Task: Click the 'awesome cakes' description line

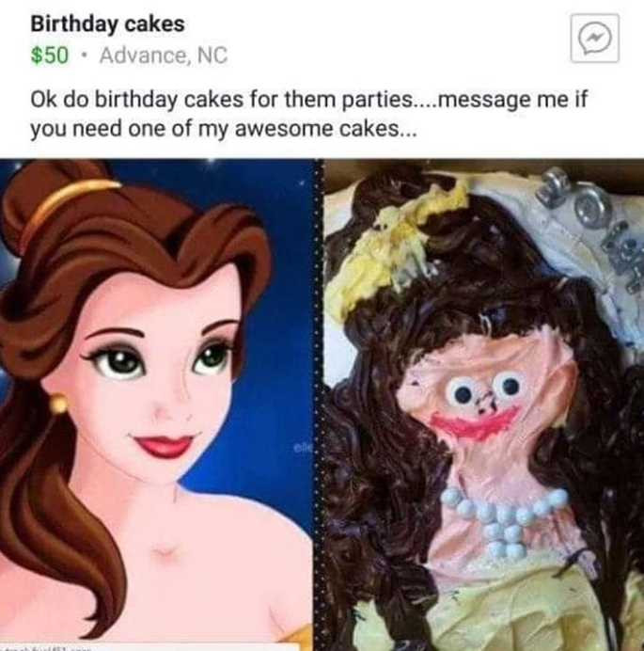Action: tap(222, 130)
